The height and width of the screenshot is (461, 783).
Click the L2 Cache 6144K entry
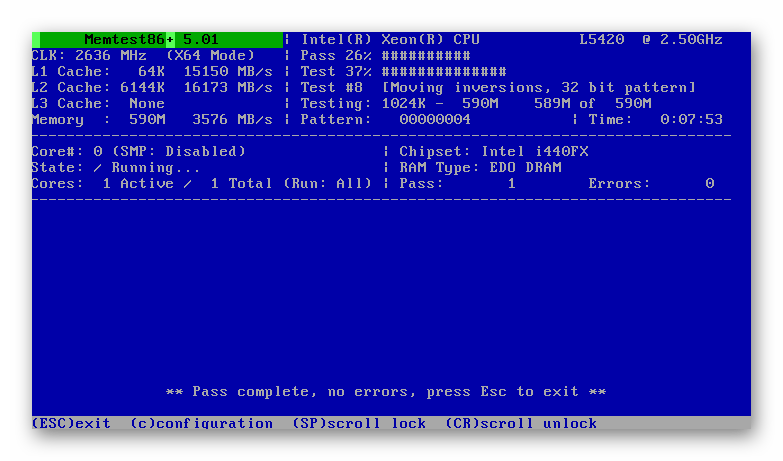pyautogui.click(x=98, y=87)
